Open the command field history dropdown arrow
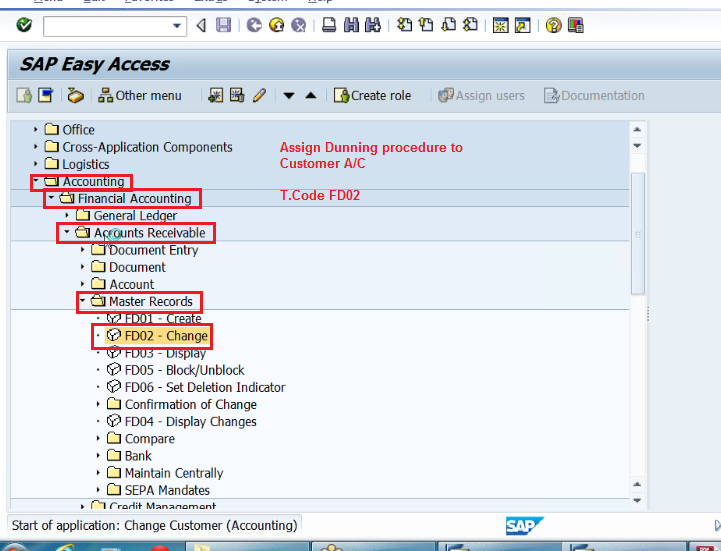The width and height of the screenshot is (721, 551). (177, 26)
